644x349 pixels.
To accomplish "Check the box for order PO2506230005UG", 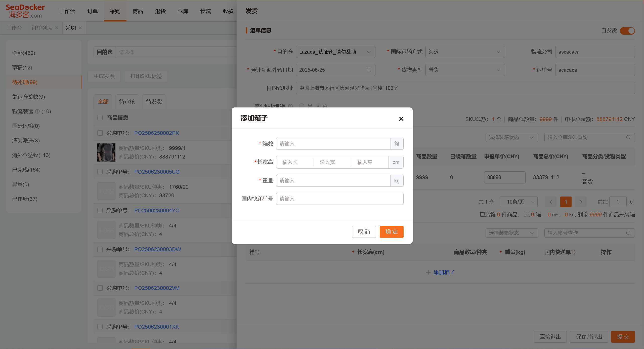I will (100, 172).
